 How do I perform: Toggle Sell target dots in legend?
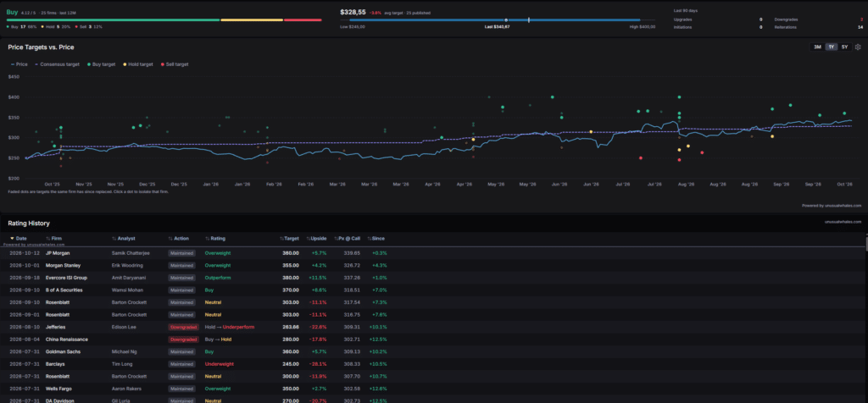[175, 64]
